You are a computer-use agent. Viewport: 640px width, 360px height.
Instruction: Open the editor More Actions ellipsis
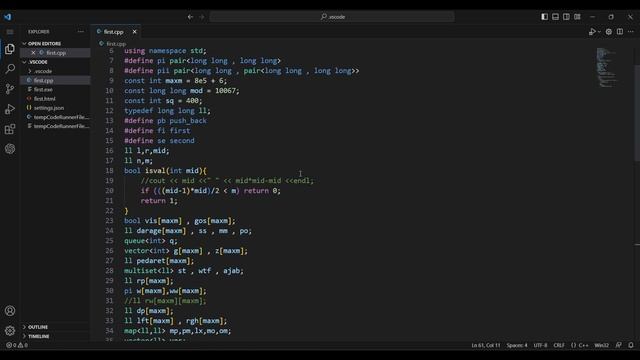(x=631, y=32)
